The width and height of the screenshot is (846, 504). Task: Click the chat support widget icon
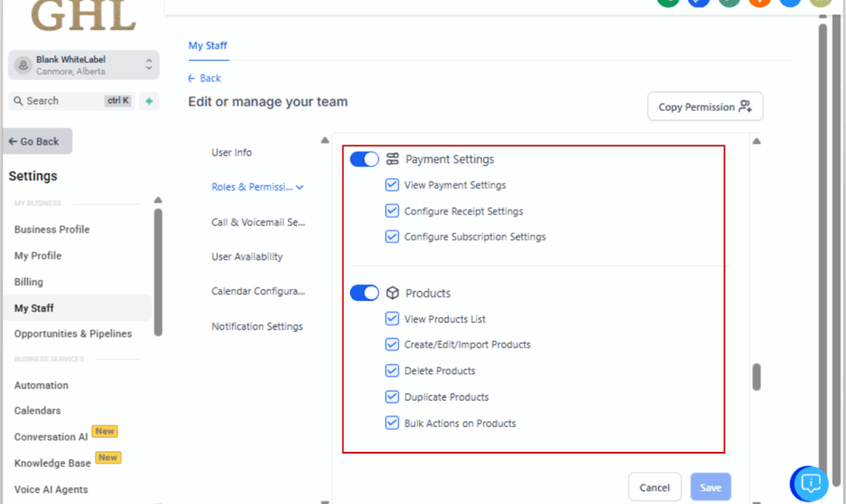tap(810, 482)
